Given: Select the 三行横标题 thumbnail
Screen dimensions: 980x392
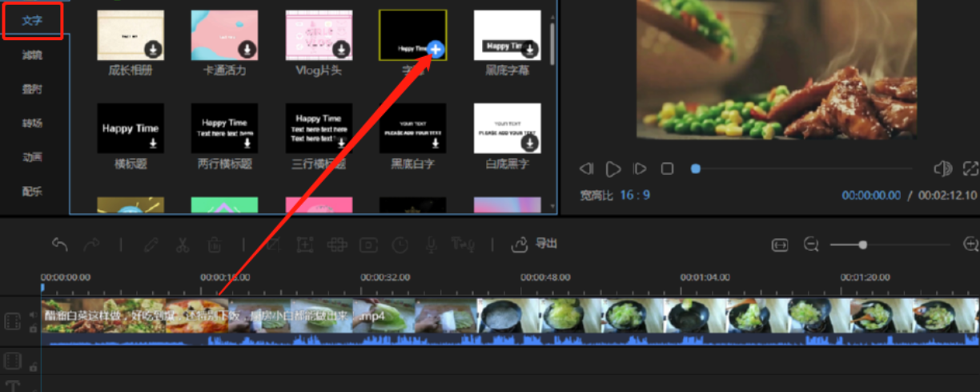Looking at the screenshot, I should [x=319, y=128].
